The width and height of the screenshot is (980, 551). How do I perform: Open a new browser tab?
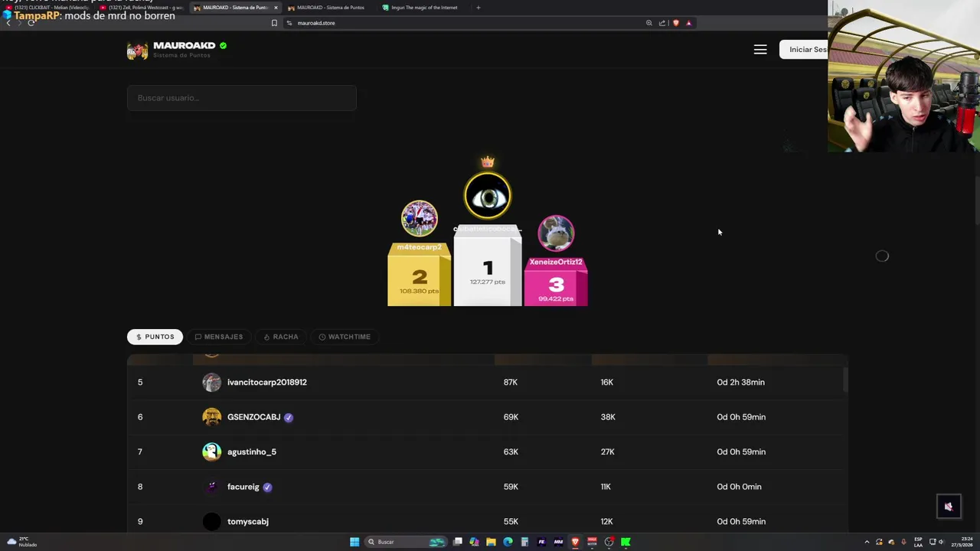478,8
